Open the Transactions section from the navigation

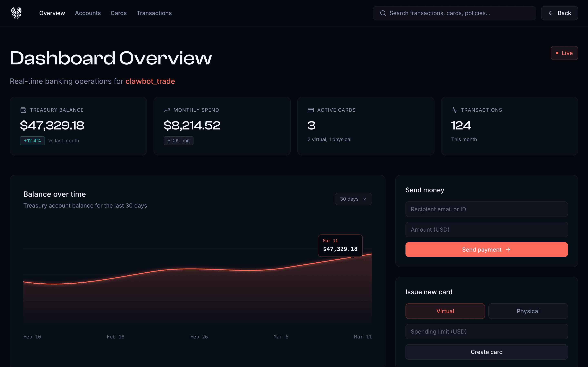point(154,13)
